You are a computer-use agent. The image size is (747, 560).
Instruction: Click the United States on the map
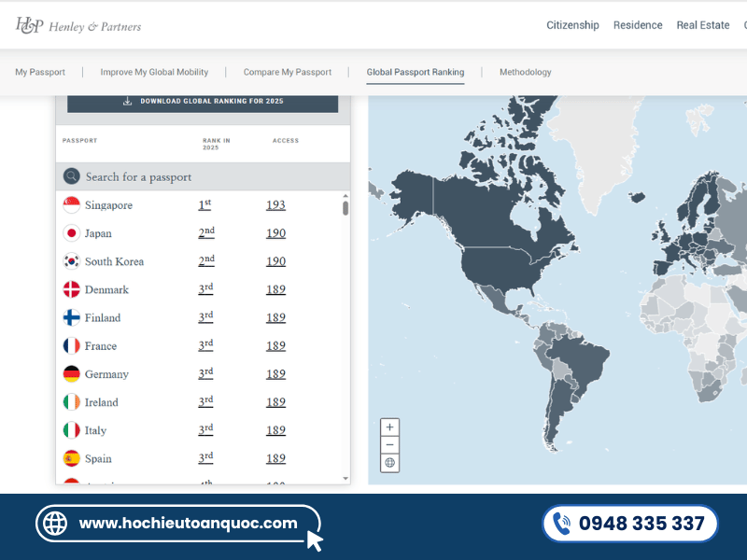(500, 267)
